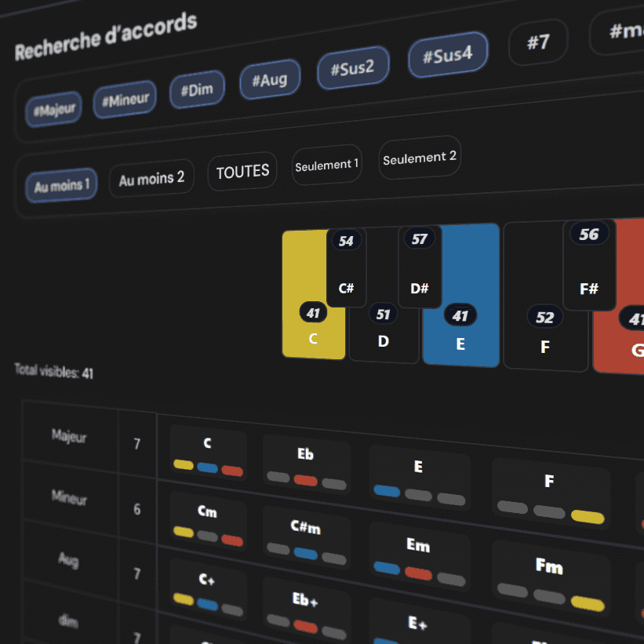This screenshot has width=644, height=644.
Task: Toggle the #Mineur chord filter
Action: pyautogui.click(x=125, y=100)
